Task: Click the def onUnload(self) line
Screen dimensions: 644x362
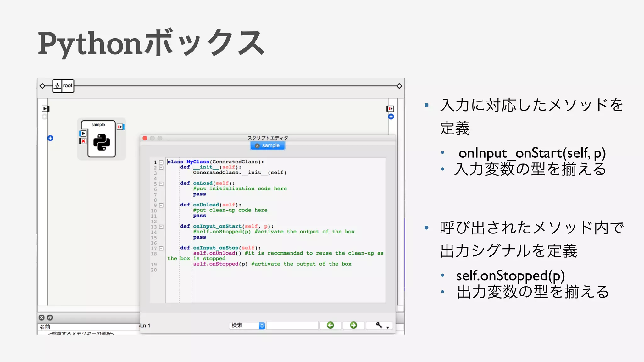Action: [x=211, y=205]
